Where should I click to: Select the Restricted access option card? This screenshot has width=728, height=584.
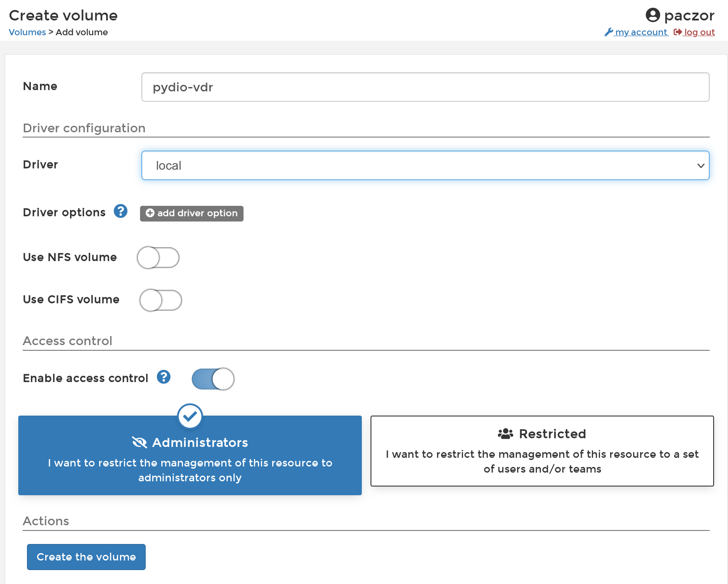click(x=542, y=451)
